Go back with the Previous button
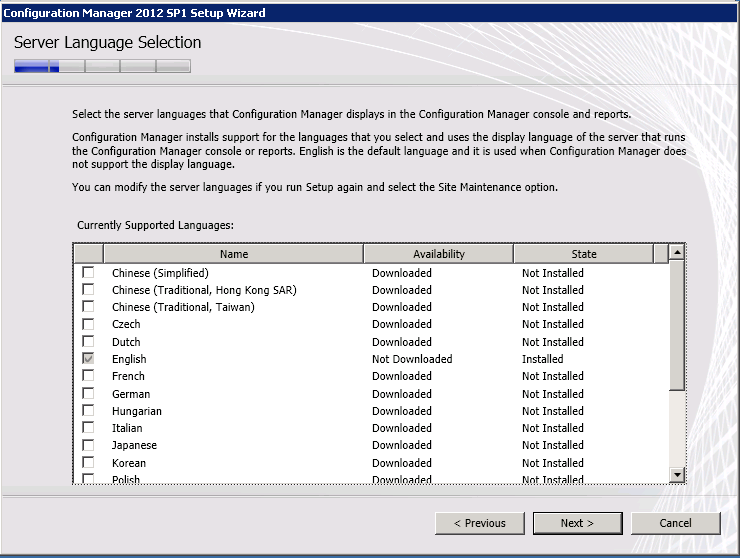Viewport: 740px width, 558px height. coord(479,523)
